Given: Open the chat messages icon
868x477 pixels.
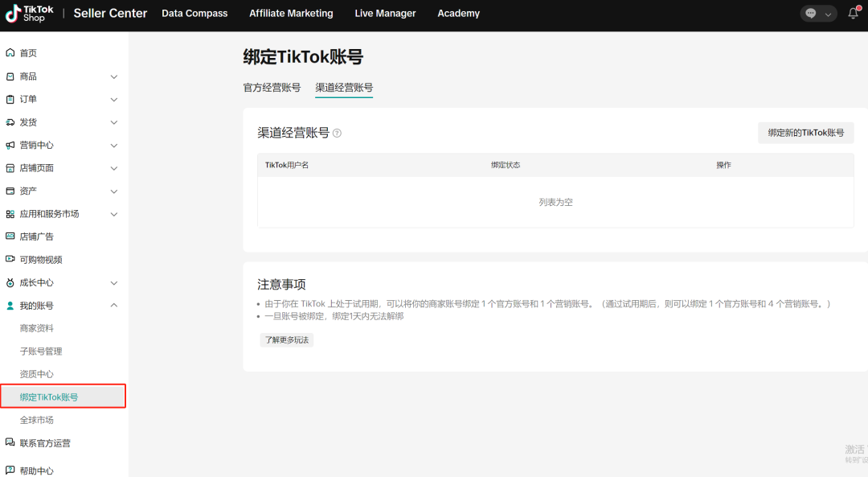Looking at the screenshot, I should [810, 14].
